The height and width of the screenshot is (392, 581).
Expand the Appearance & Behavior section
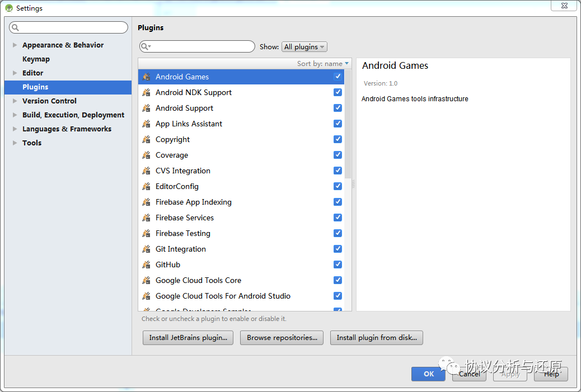tap(15, 45)
